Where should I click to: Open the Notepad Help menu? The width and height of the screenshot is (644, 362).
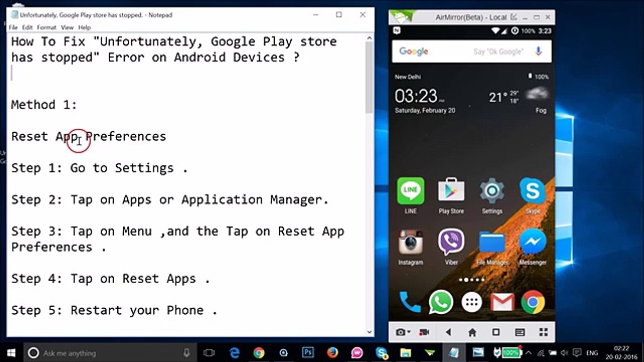click(85, 27)
